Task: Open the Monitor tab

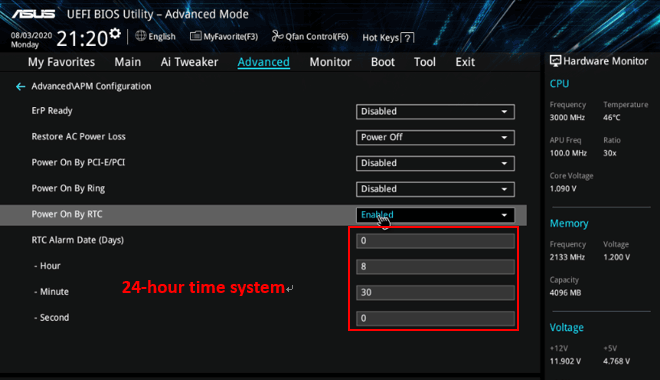Action: [x=330, y=62]
